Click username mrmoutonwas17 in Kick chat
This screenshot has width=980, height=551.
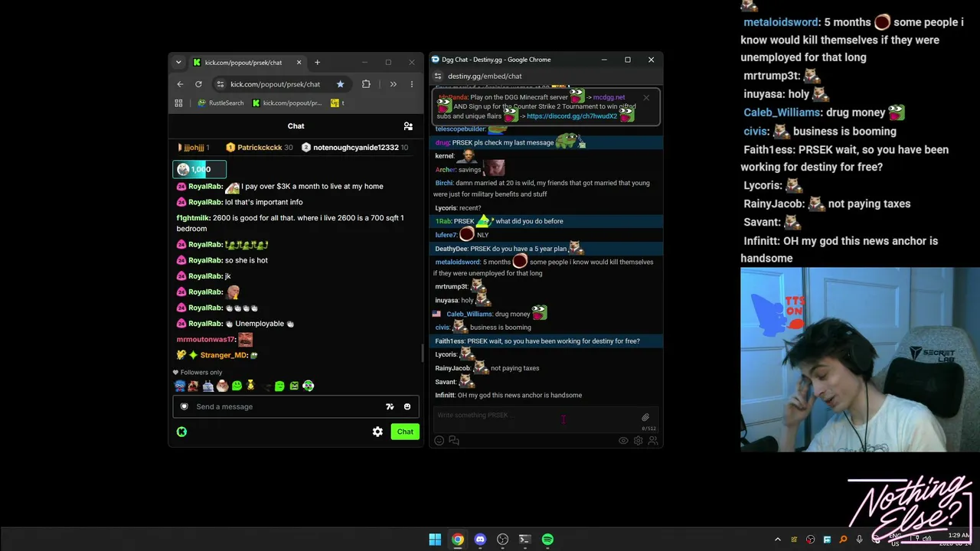pyautogui.click(x=205, y=340)
